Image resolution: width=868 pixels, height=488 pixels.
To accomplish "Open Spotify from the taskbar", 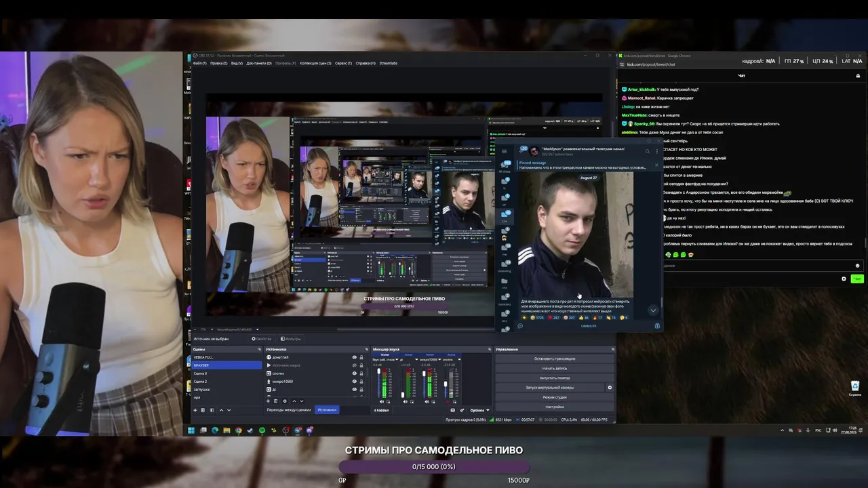I will point(262,430).
